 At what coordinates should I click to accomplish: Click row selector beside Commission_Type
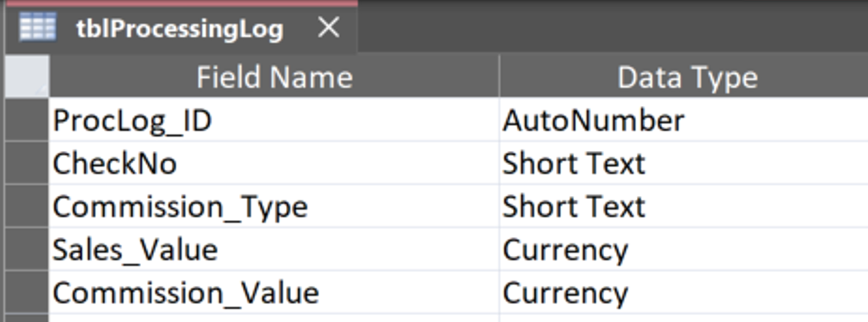(x=26, y=206)
